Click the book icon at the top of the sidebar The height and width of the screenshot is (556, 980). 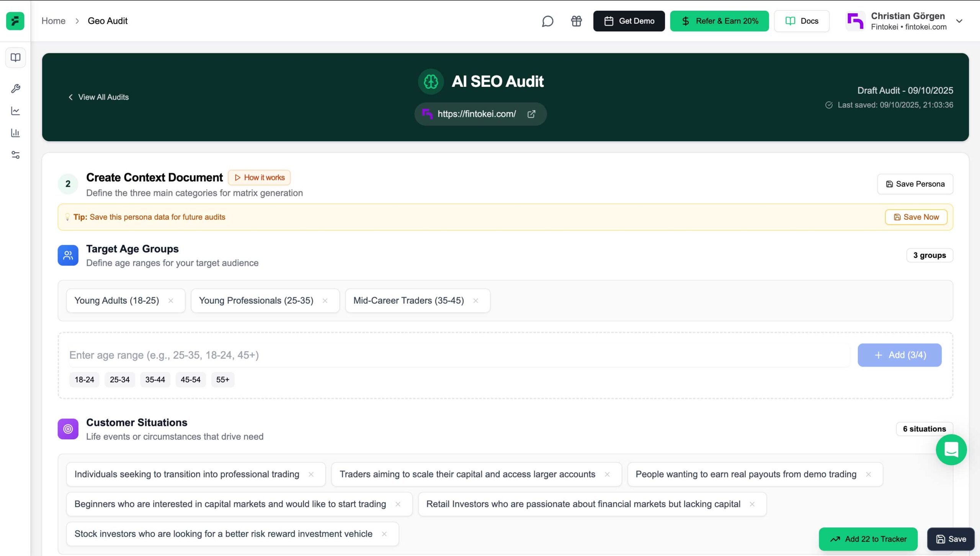pyautogui.click(x=15, y=57)
